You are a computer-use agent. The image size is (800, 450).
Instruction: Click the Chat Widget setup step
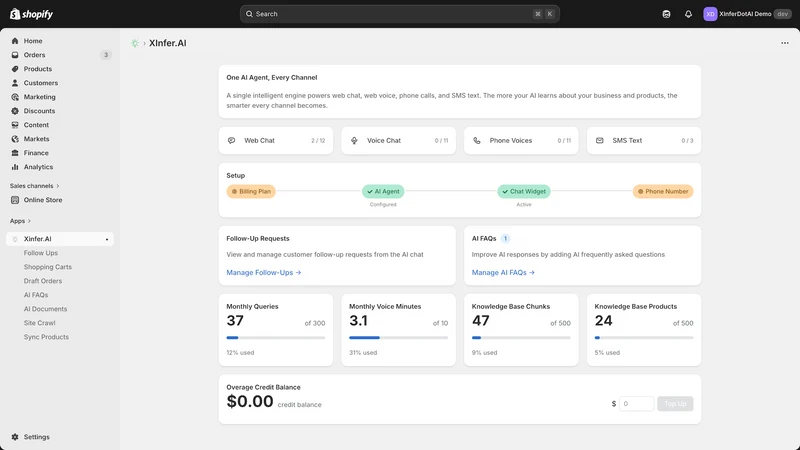point(524,191)
